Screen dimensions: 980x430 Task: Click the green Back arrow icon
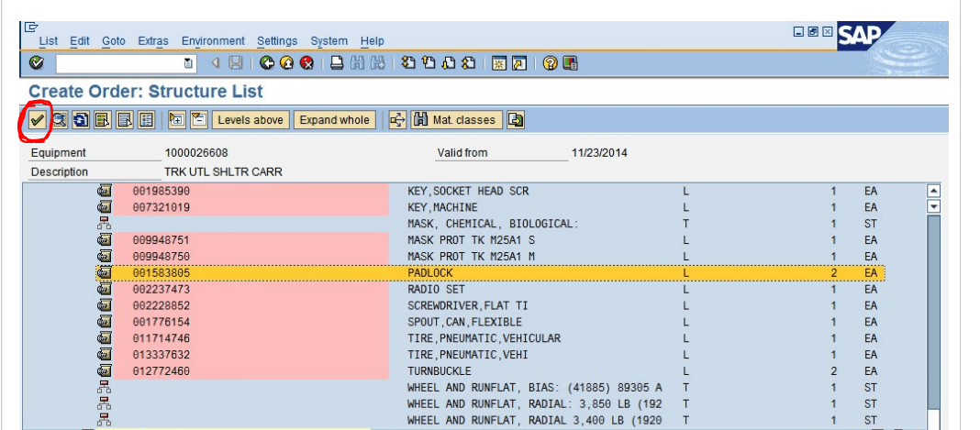tap(268, 63)
